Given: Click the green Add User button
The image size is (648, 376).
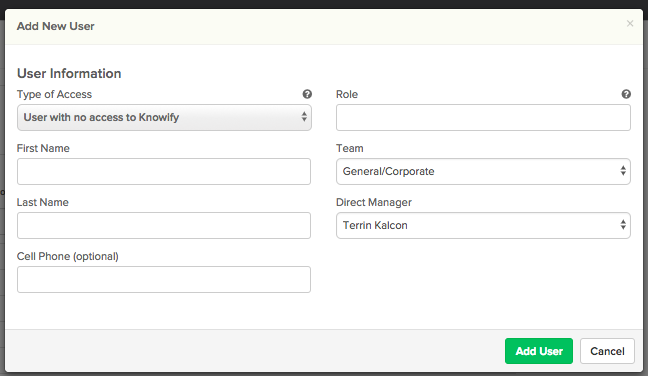Looking at the screenshot, I should [539, 351].
